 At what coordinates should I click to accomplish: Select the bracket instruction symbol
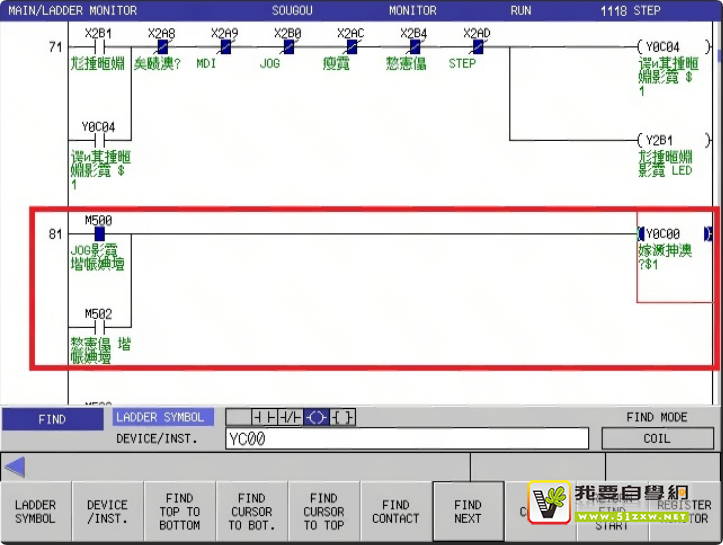coord(342,417)
